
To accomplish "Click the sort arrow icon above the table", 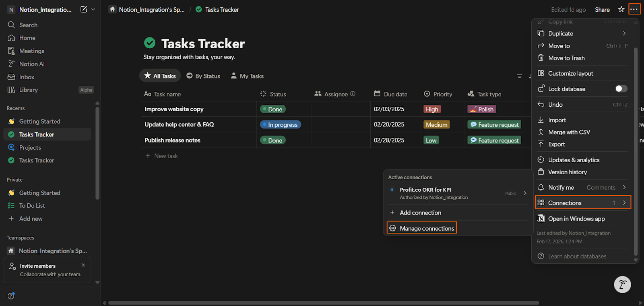I will 530,76.
